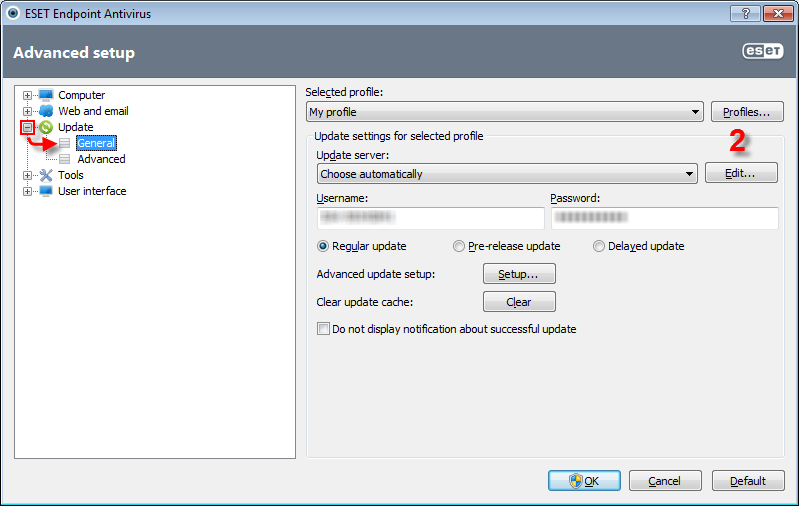Click the page icon beside General
This screenshot has width=799, height=506.
click(x=65, y=143)
